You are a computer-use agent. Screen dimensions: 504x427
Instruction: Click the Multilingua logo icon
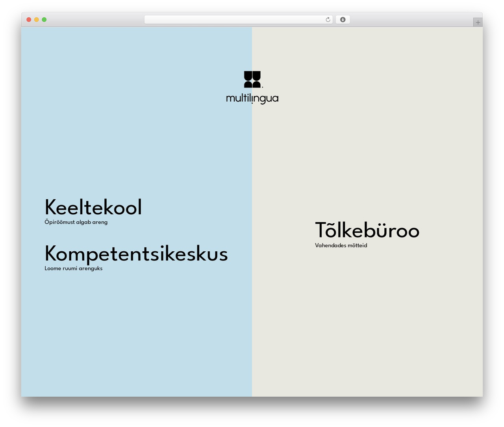253,79
